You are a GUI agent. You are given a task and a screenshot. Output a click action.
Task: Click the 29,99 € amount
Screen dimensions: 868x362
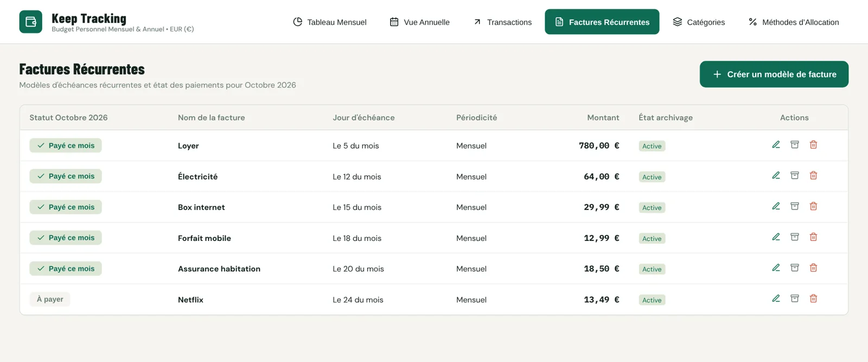pyautogui.click(x=602, y=207)
